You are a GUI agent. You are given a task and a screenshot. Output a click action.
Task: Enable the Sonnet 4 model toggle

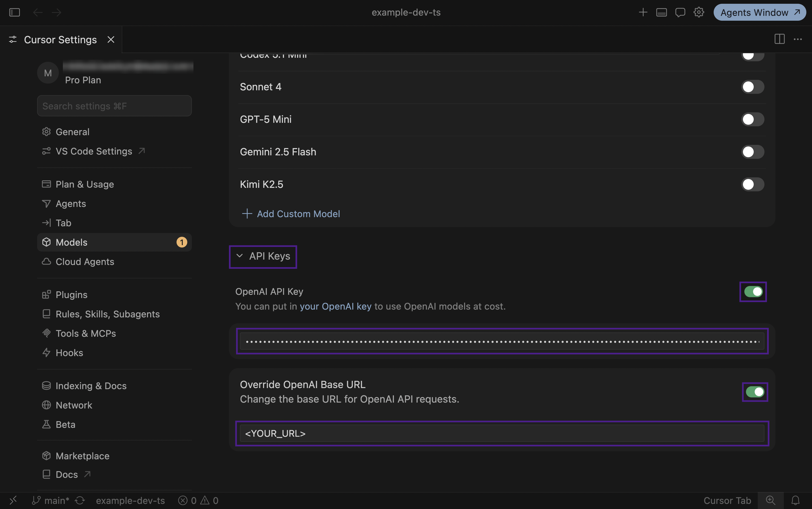tap(753, 87)
